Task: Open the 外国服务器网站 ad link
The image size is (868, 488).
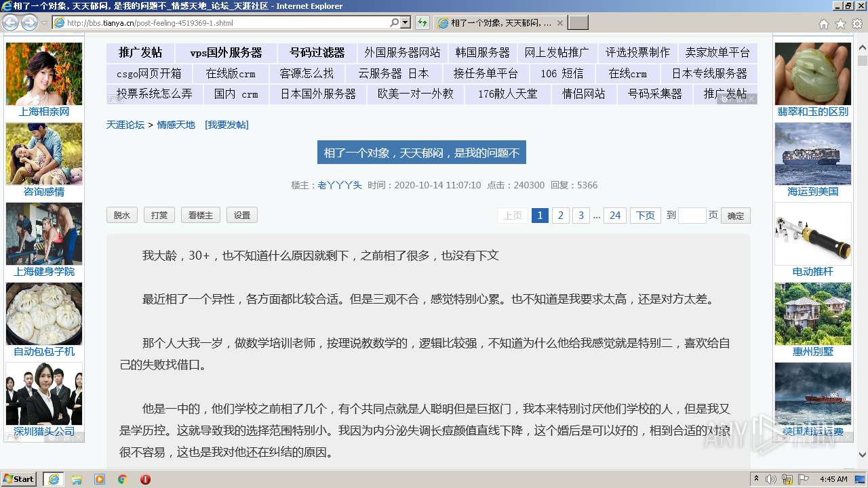Action: pos(402,52)
